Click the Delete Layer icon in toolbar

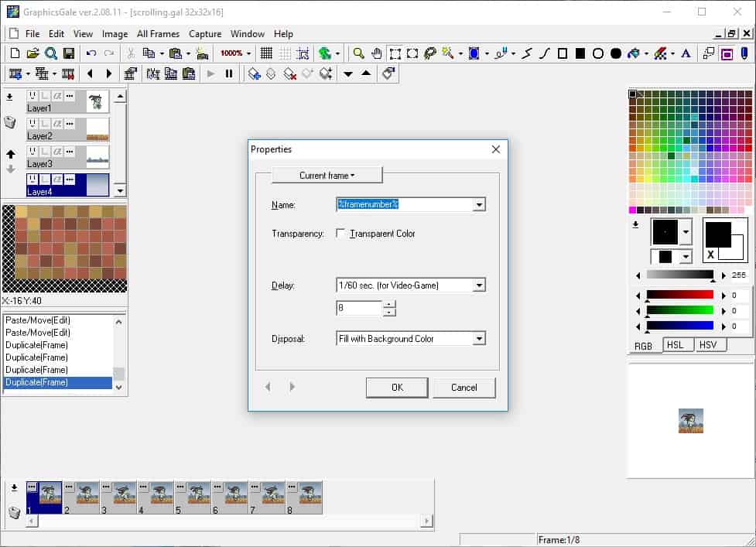(x=289, y=74)
